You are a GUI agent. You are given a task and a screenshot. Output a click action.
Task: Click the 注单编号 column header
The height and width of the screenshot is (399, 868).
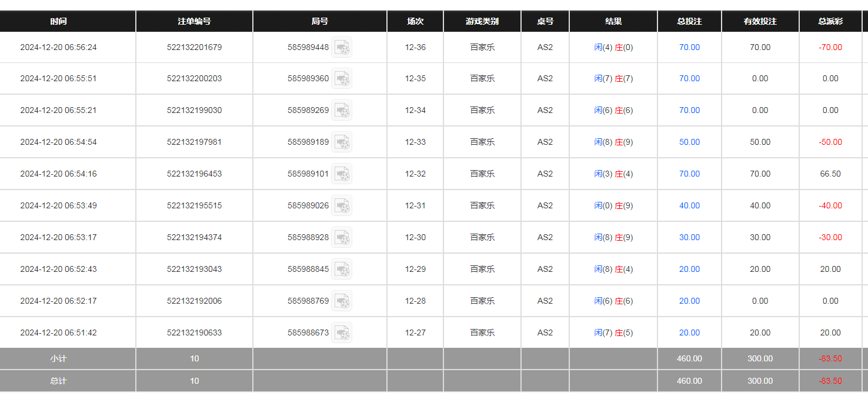point(194,21)
